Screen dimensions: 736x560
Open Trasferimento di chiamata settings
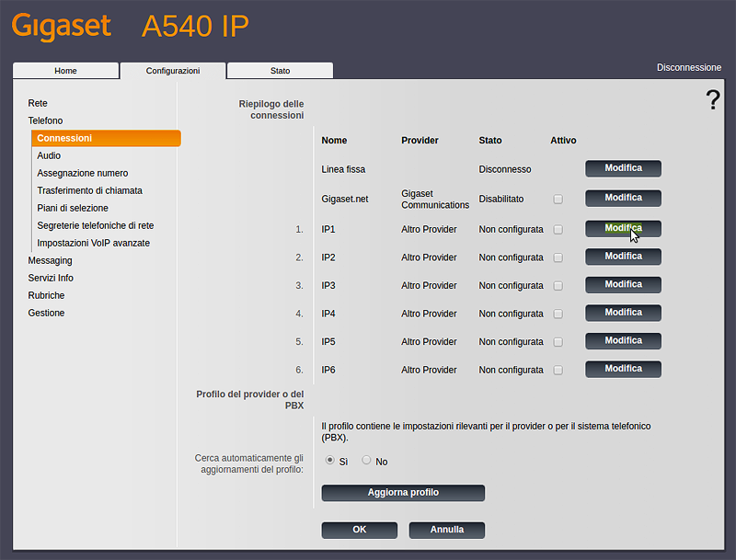pyautogui.click(x=89, y=190)
